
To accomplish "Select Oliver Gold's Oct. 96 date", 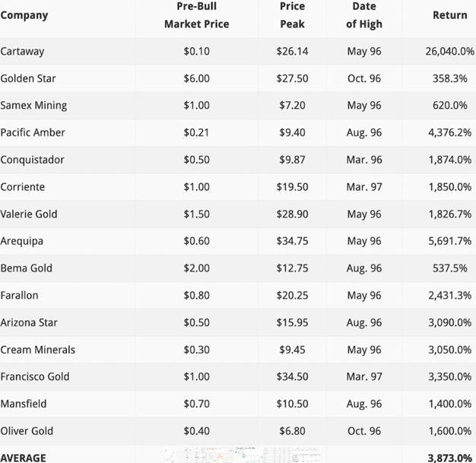I will click(363, 431).
